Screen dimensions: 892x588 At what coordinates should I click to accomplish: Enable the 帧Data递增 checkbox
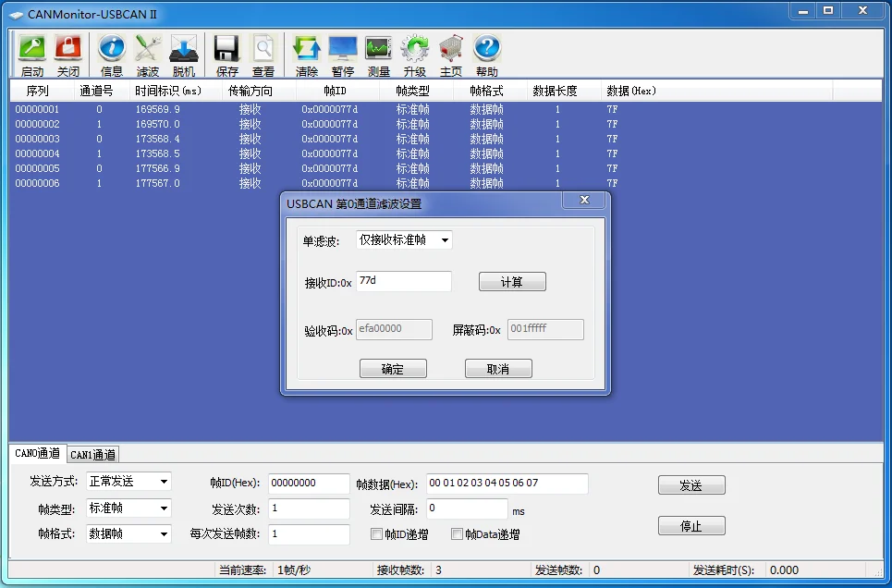click(x=458, y=533)
